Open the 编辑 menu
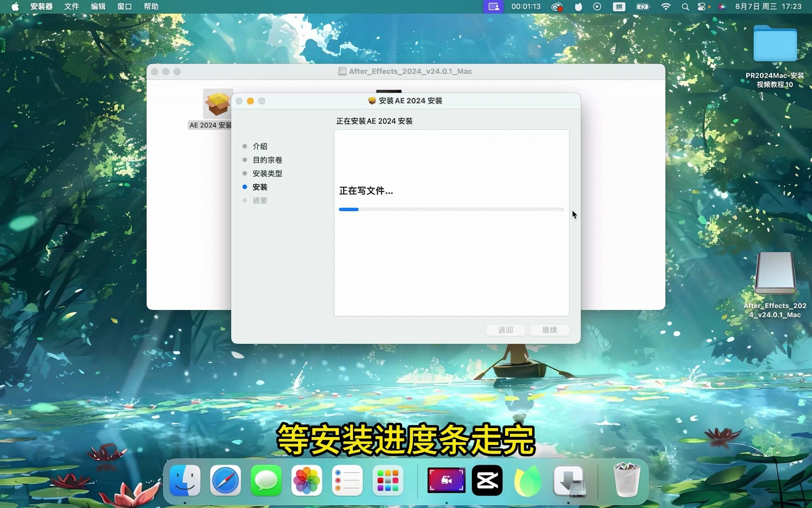 click(x=98, y=7)
